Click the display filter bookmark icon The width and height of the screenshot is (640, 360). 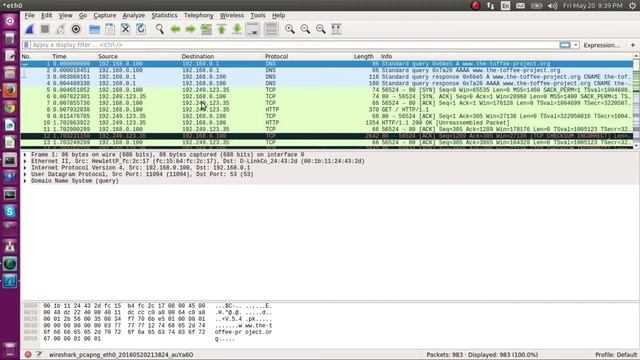coord(26,45)
